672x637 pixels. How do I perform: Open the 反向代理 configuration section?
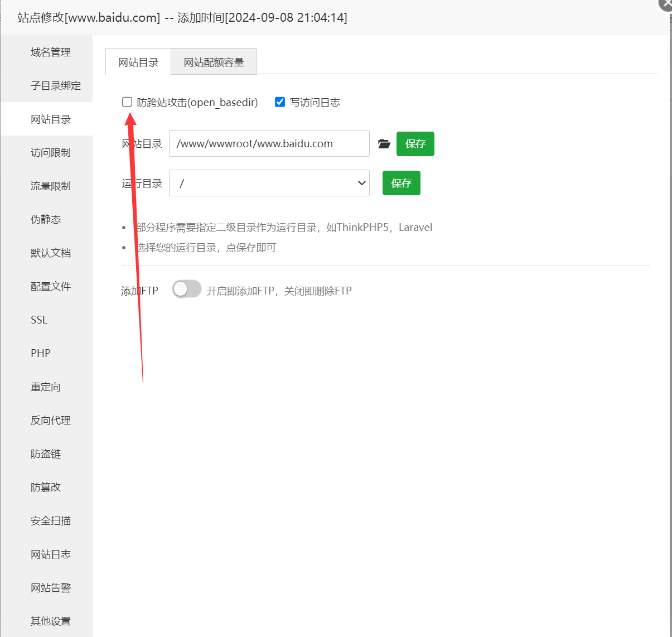[51, 420]
